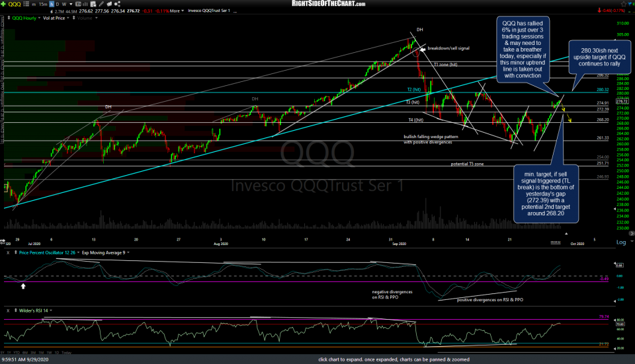This screenshot has height=364, width=635.
Task: Toggle the Log scale button
Action: pos(621,242)
